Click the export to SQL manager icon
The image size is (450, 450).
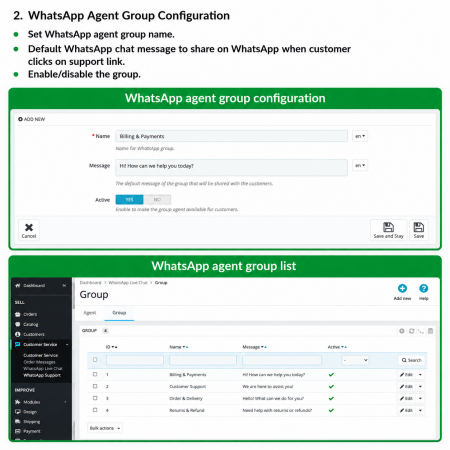point(421,331)
